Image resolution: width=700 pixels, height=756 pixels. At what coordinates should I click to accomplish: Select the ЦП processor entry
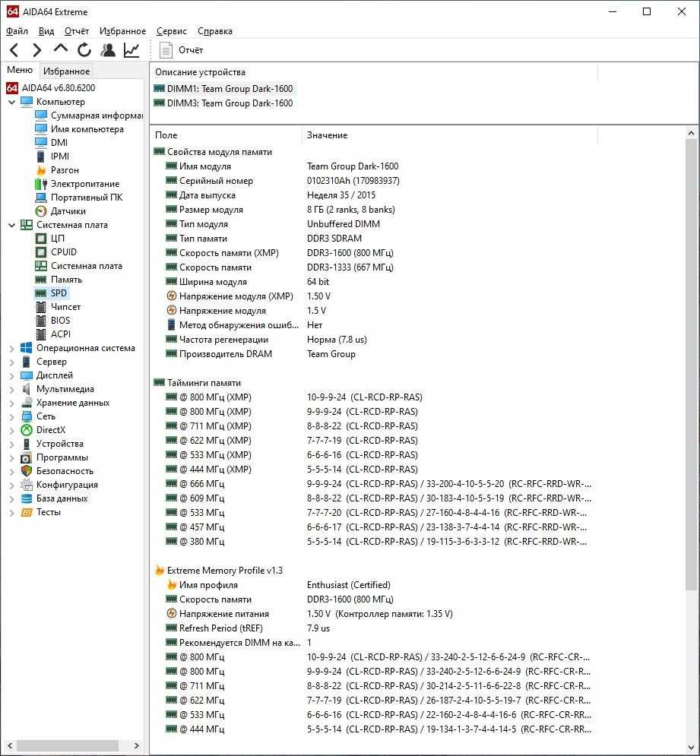[58, 238]
